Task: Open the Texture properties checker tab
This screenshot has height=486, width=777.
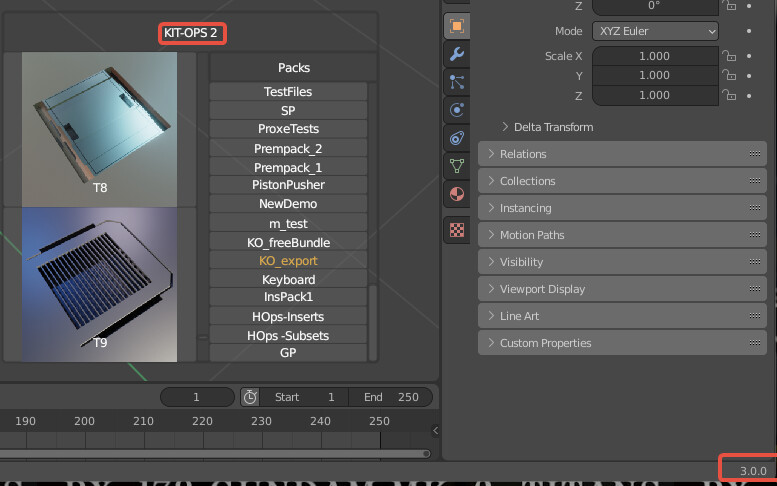Action: click(457, 230)
